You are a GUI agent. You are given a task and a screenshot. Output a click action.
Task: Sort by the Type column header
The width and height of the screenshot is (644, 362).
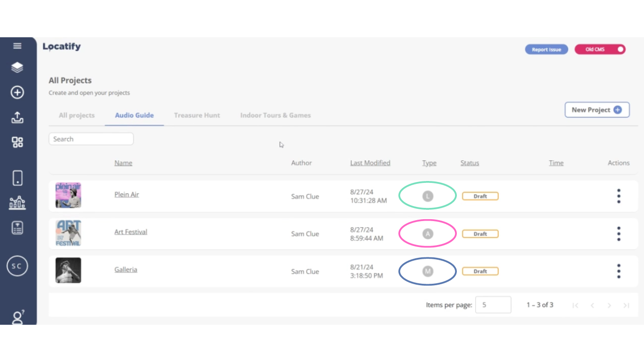(429, 163)
